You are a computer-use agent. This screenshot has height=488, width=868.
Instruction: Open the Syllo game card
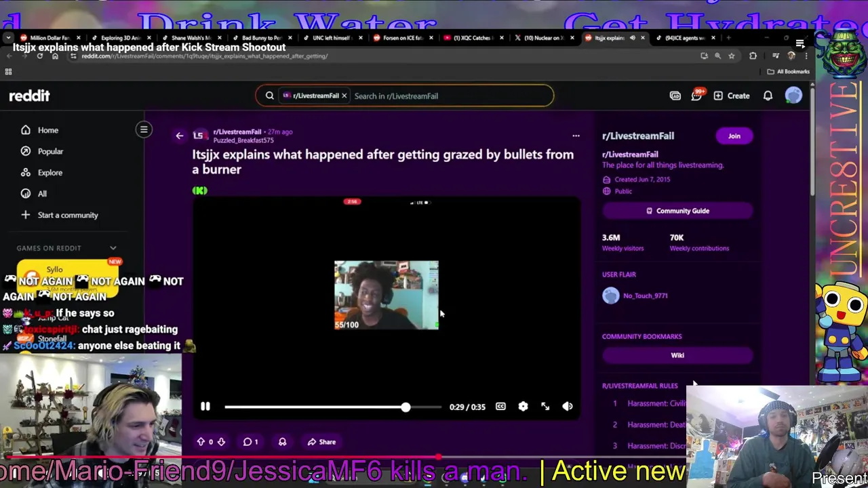click(x=68, y=279)
